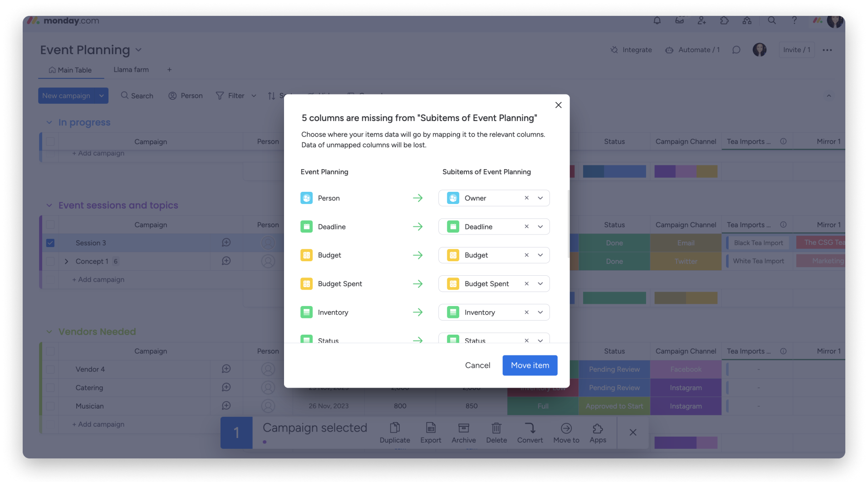The width and height of the screenshot is (868, 482).
Task: Open the notifications bell
Action: click(657, 20)
